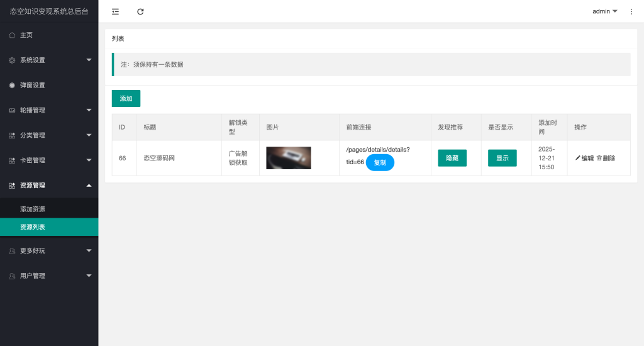Viewport: 644px width, 346px height.
Task: Toggle 发现推荐 with the 隐藏 button
Action: pos(452,158)
